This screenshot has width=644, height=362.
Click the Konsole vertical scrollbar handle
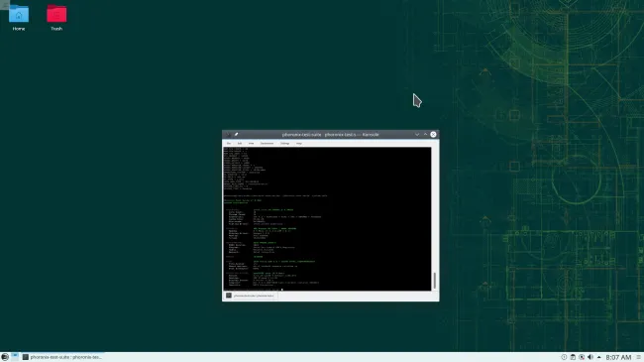click(x=435, y=281)
